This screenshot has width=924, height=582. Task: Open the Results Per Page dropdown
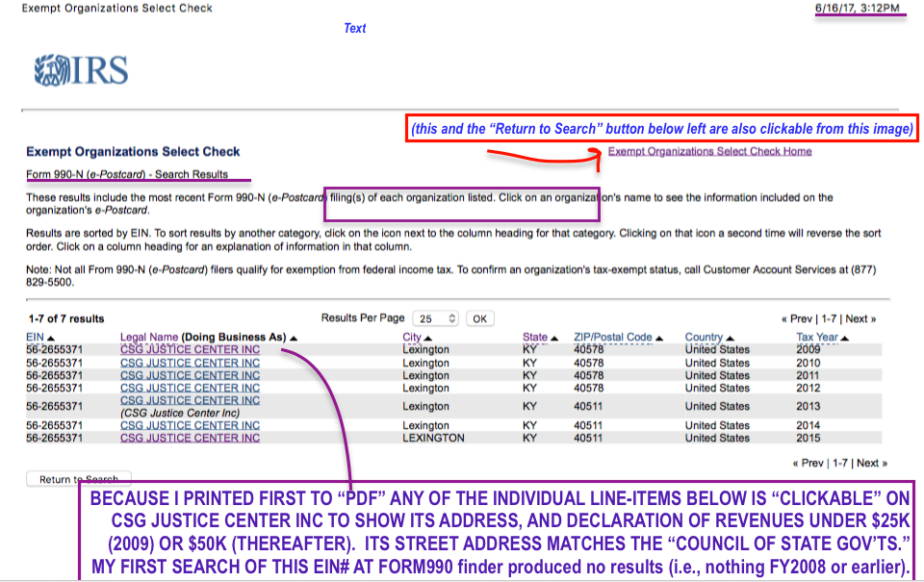(435, 318)
